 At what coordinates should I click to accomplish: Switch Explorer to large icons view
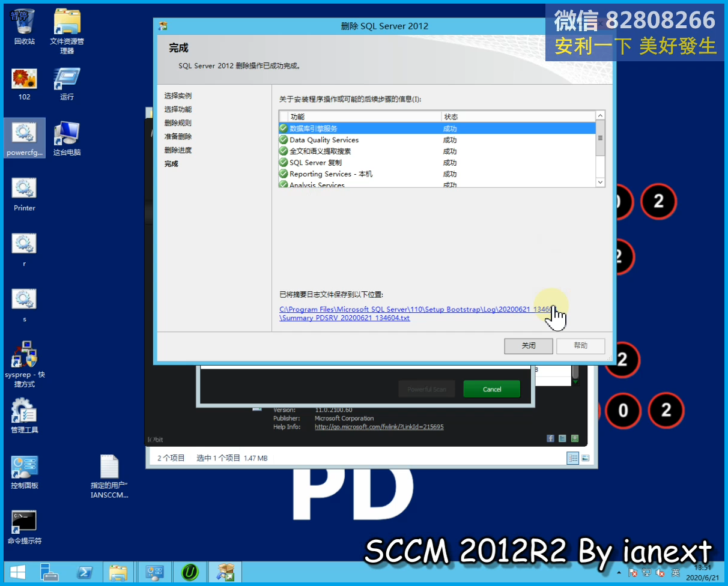585,458
